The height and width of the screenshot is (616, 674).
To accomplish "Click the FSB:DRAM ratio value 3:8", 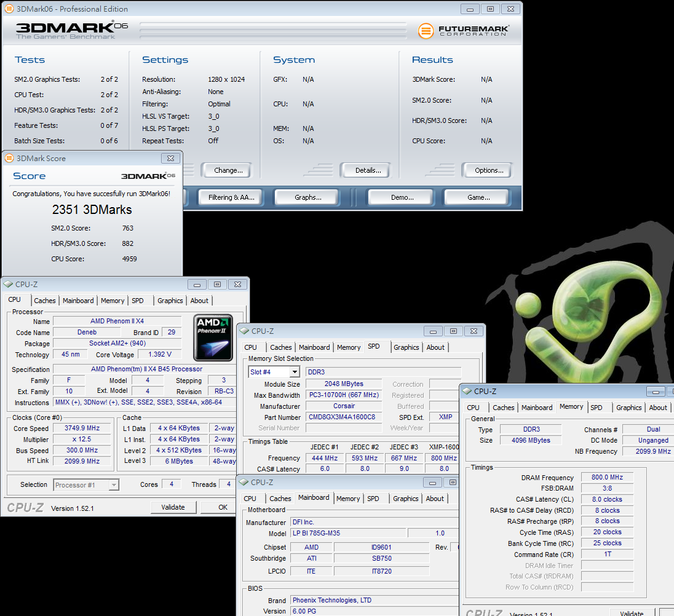I will [x=607, y=488].
